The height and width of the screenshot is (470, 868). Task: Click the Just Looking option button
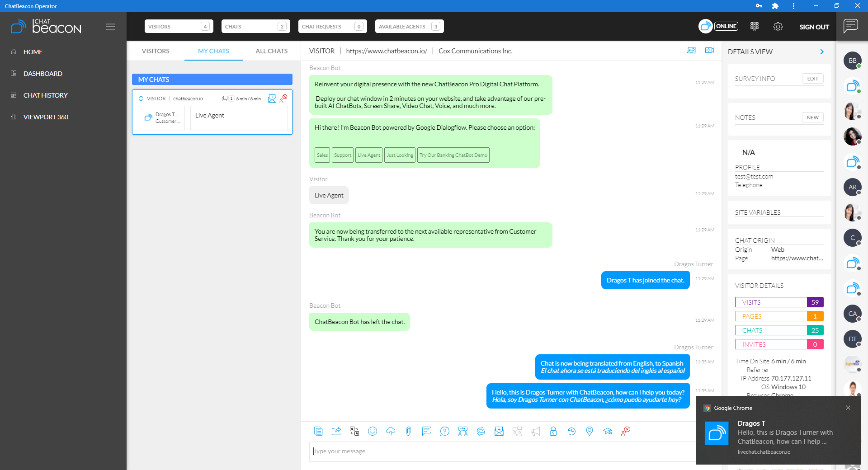click(x=400, y=155)
